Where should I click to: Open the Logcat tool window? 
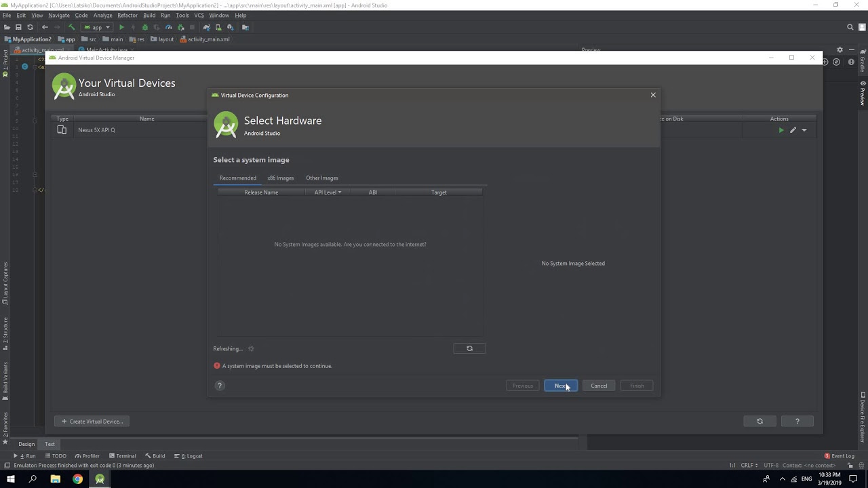(x=188, y=456)
